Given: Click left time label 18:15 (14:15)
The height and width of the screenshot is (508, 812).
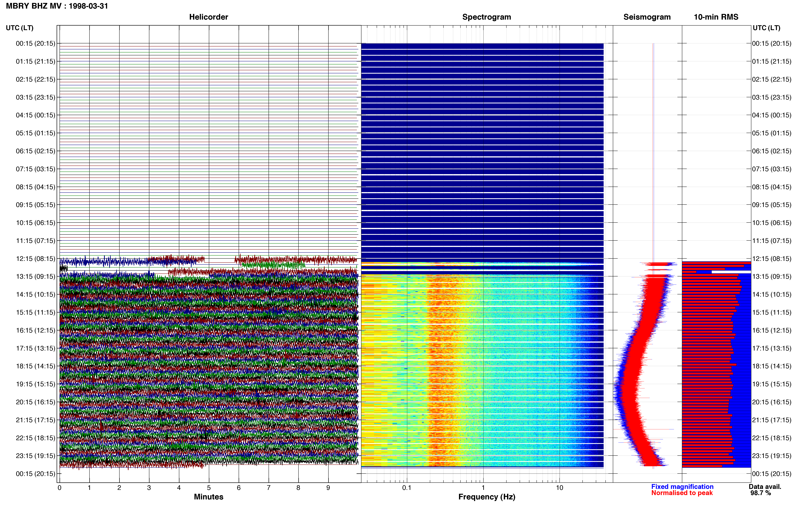Looking at the screenshot, I should (36, 366).
